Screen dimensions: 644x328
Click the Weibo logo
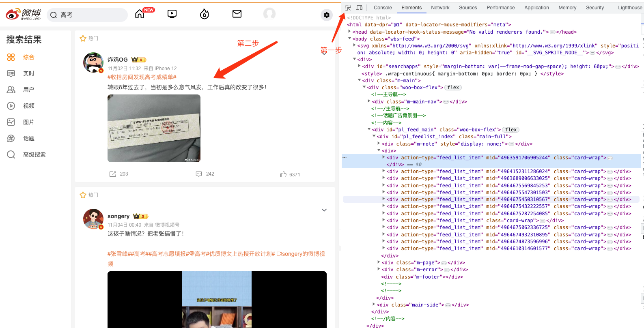[24, 15]
